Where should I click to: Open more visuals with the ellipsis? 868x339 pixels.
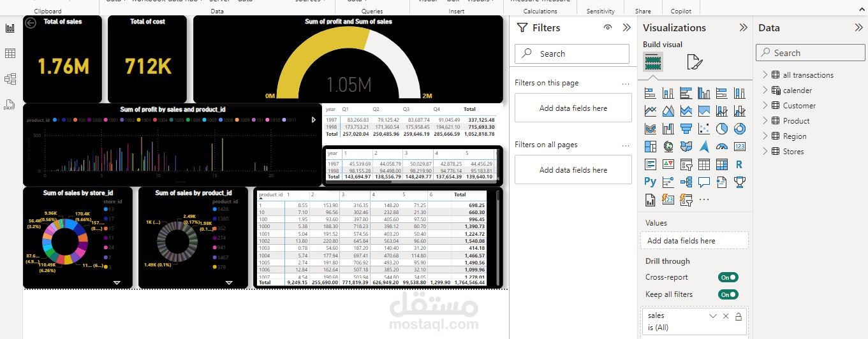704,199
